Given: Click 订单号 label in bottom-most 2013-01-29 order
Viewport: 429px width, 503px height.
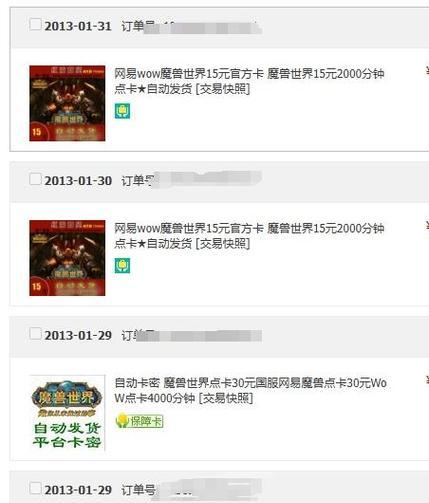Looking at the screenshot, I should pos(138,490).
